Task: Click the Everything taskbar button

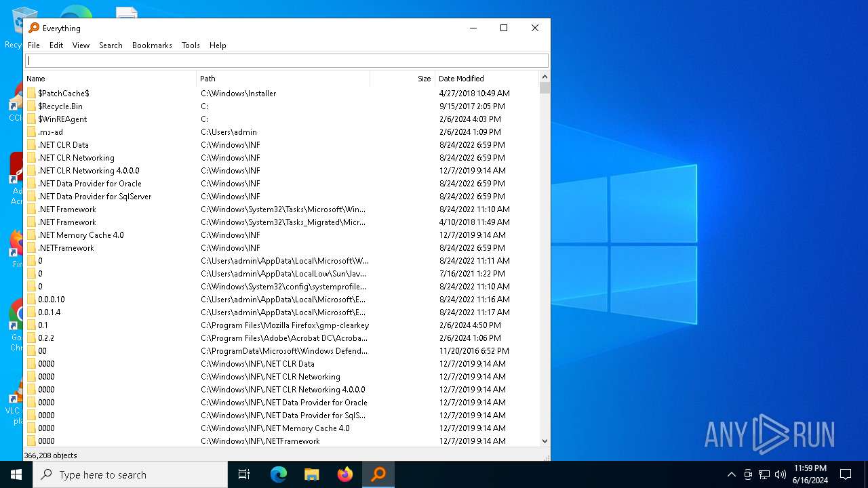Action: click(x=378, y=474)
